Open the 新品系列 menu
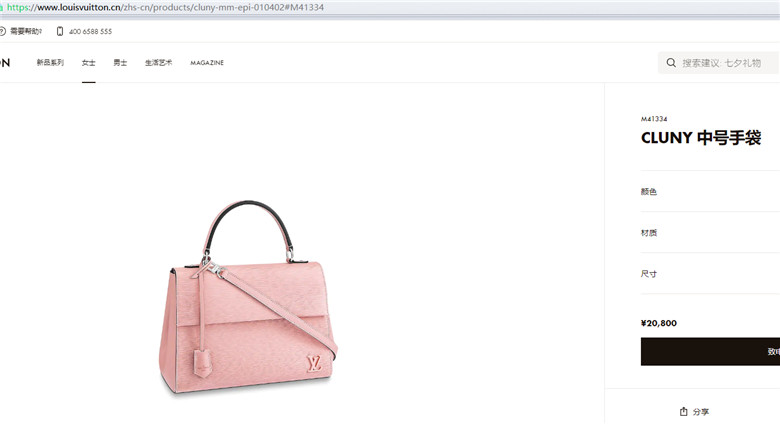The width and height of the screenshot is (780, 424). tap(50, 63)
